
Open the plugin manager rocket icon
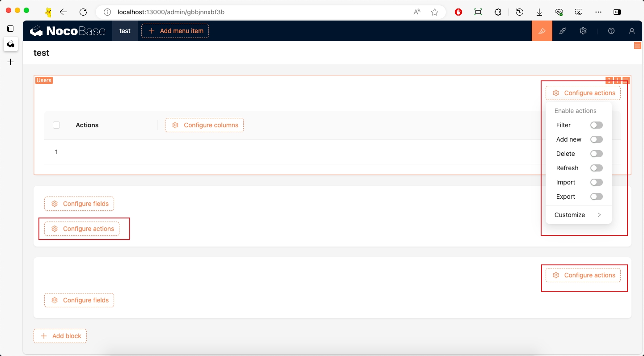pyautogui.click(x=563, y=31)
